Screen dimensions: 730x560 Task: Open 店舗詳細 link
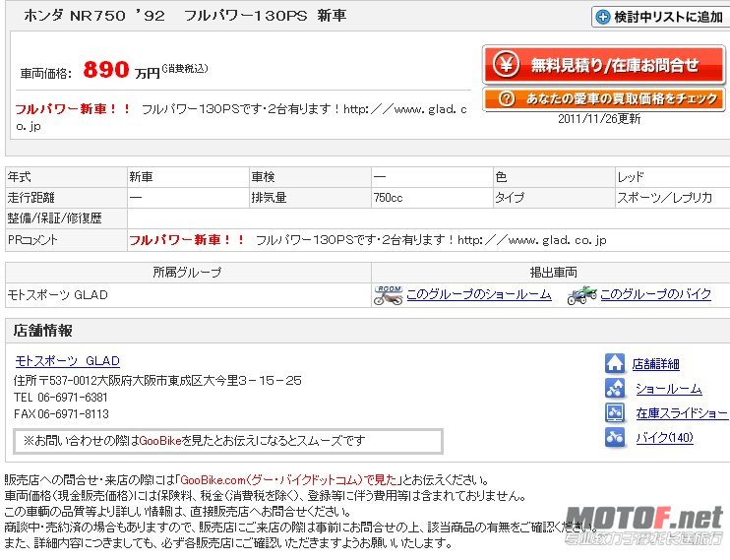[655, 364]
